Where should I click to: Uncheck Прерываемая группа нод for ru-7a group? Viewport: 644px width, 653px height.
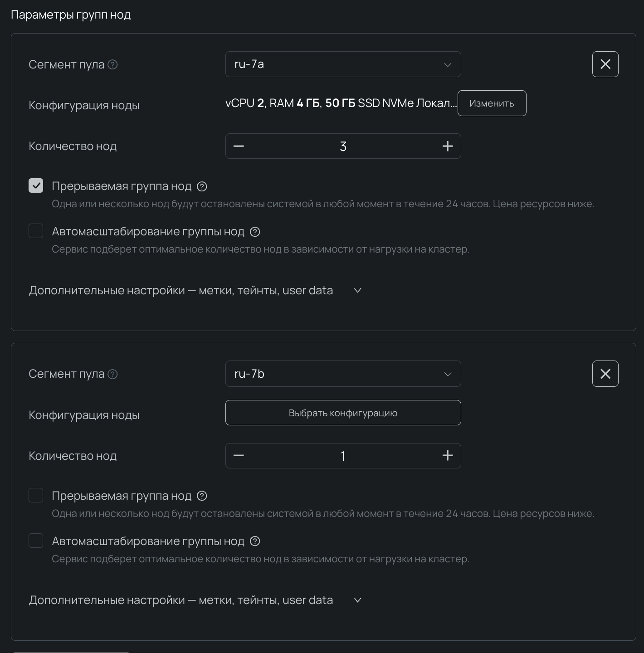[x=36, y=185]
